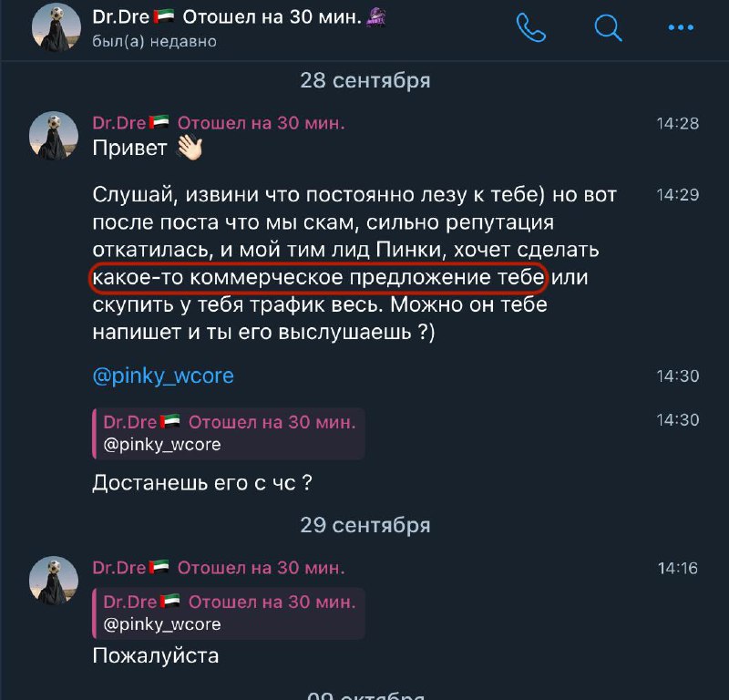Start a voice call with Dr.Dre
The height and width of the screenshot is (700, 729).
tap(531, 28)
